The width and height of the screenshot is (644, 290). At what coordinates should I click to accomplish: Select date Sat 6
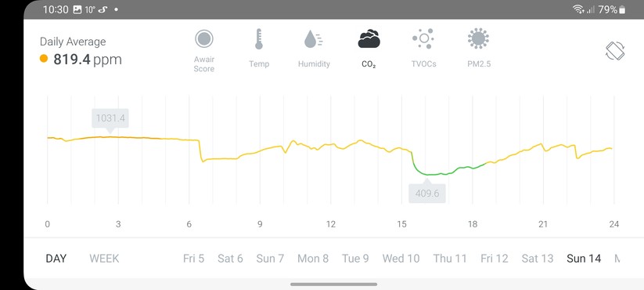coord(230,259)
